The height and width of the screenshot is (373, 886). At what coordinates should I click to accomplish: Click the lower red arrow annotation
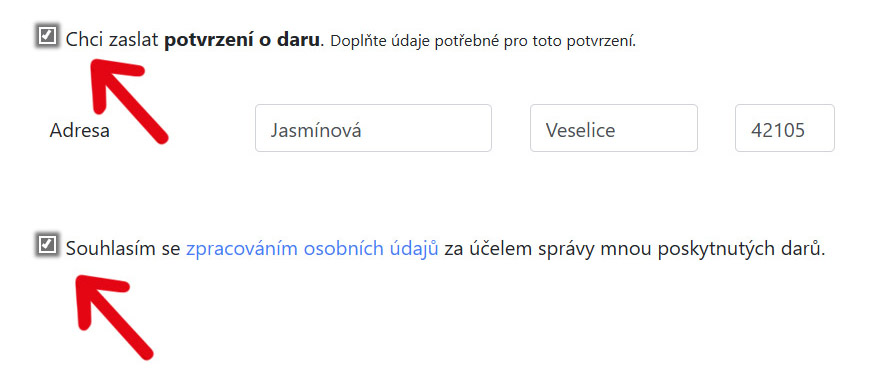point(113,315)
